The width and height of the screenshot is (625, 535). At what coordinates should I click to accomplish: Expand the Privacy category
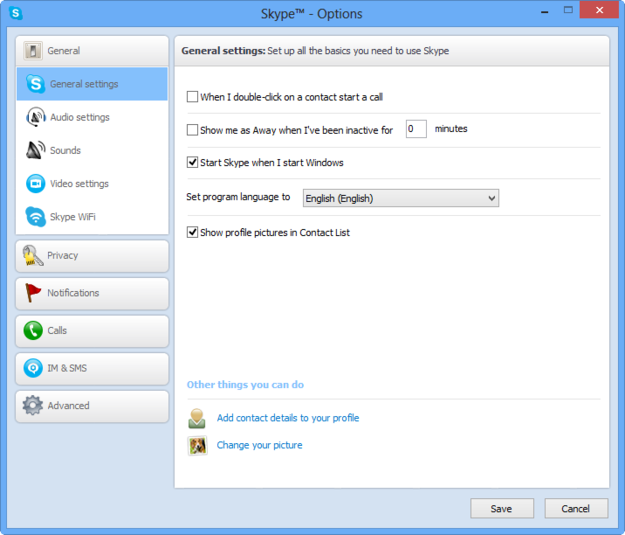point(92,256)
